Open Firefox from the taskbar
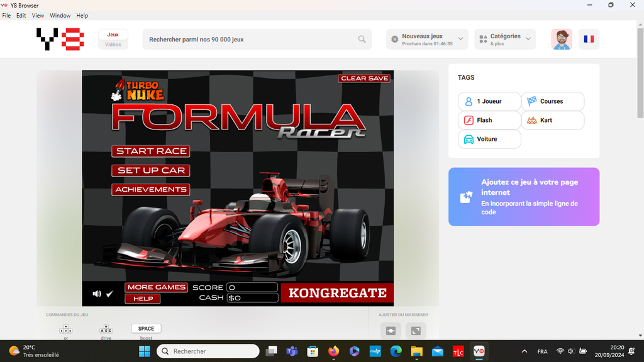The width and height of the screenshot is (644, 362). point(333,351)
